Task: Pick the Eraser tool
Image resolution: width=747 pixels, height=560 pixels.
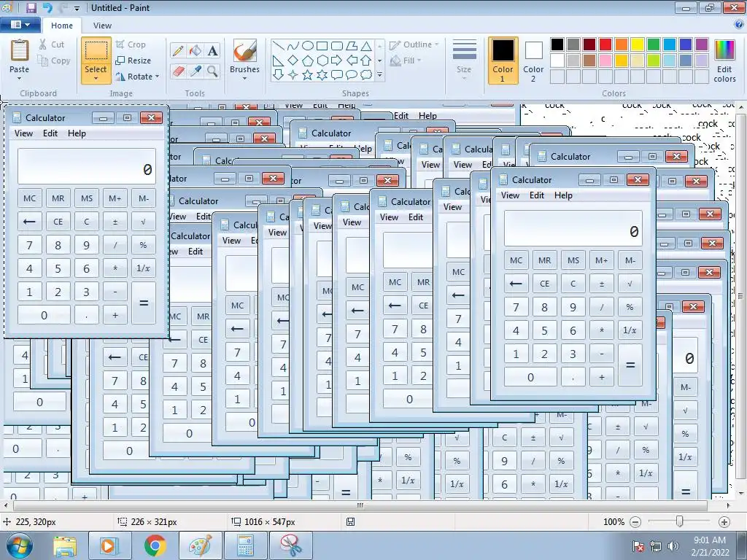Action: coord(178,71)
